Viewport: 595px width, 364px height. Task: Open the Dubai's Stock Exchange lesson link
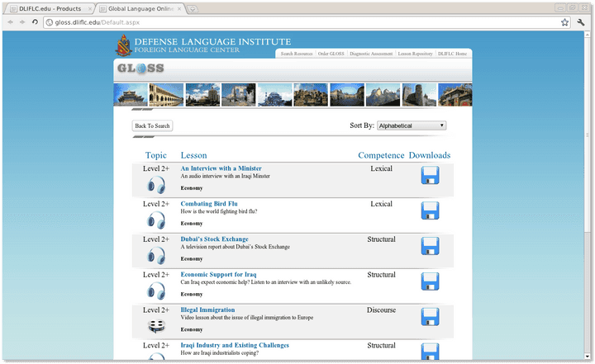(214, 239)
